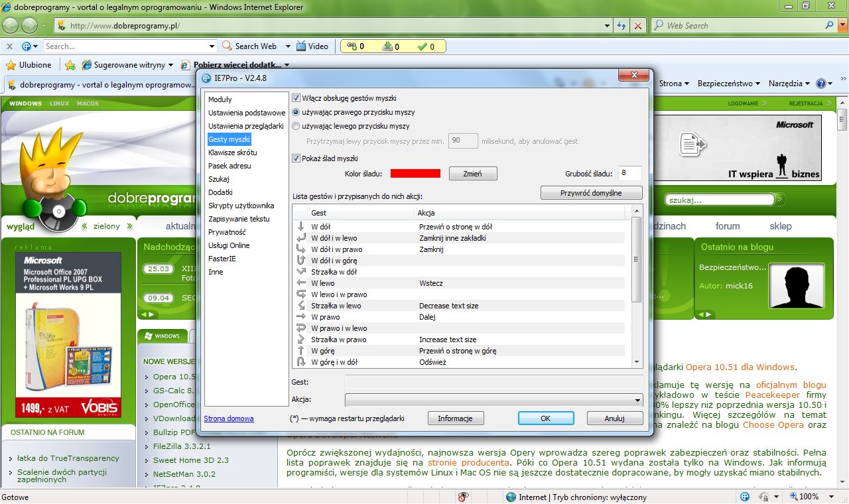Click the dobreprogramy 'szukaj...' search field
Image resolution: width=849 pixels, height=504 pixels.
coord(720,200)
